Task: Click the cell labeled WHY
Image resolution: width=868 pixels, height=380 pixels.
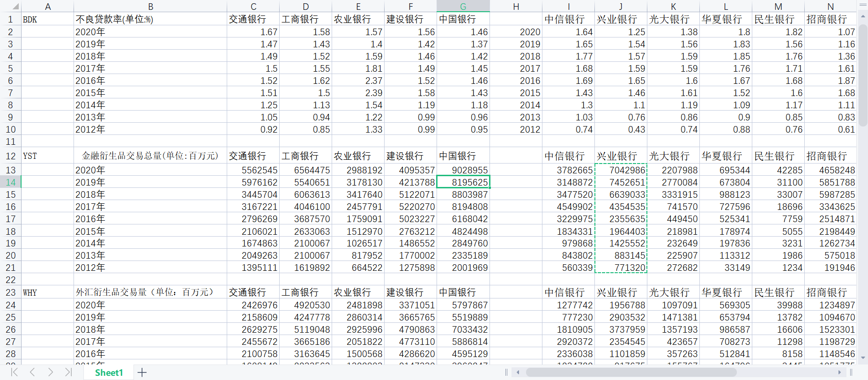Action: (x=47, y=292)
